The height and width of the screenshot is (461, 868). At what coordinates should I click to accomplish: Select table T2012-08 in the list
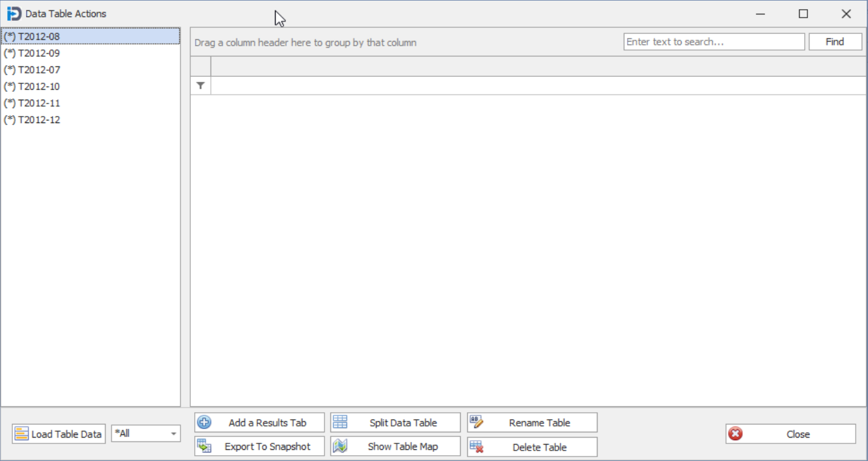[x=39, y=36]
